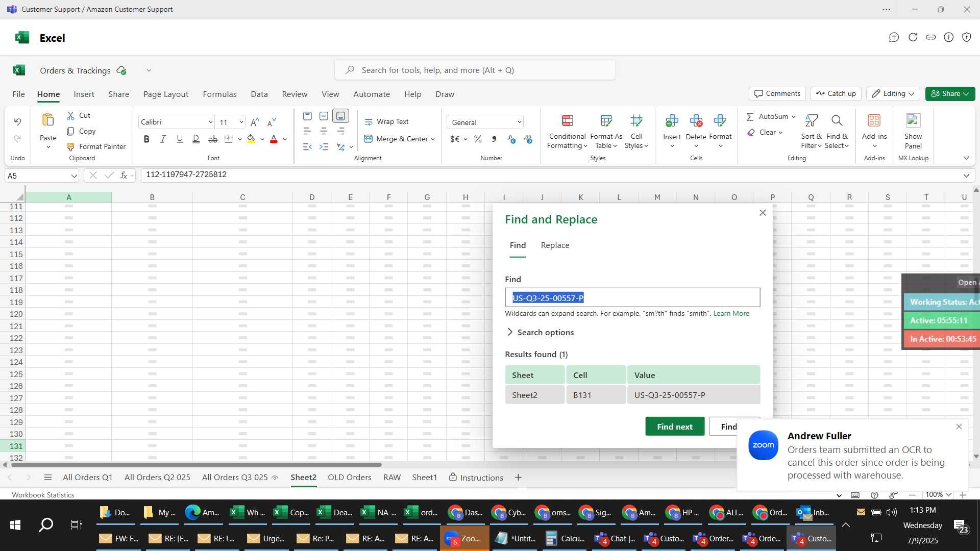Screen dimensions: 980x551
Task: Open Windows Start menu
Action: coord(15,525)
